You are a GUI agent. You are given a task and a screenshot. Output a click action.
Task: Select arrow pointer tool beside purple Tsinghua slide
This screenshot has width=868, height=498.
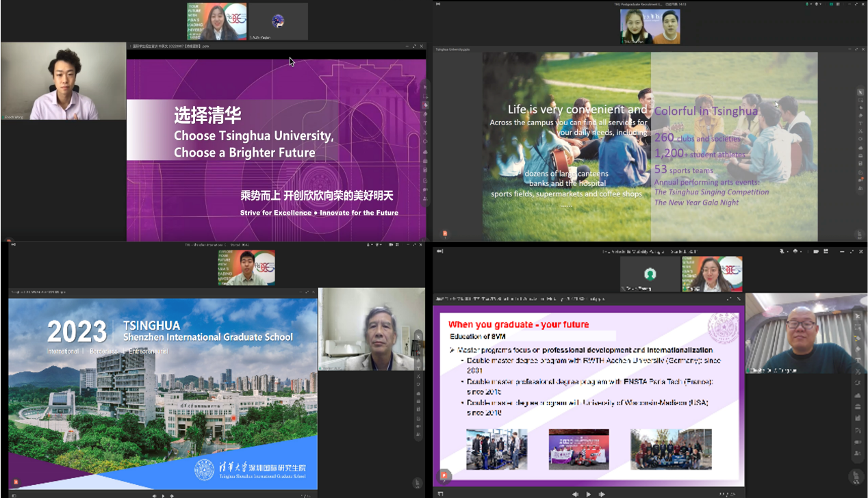(425, 88)
